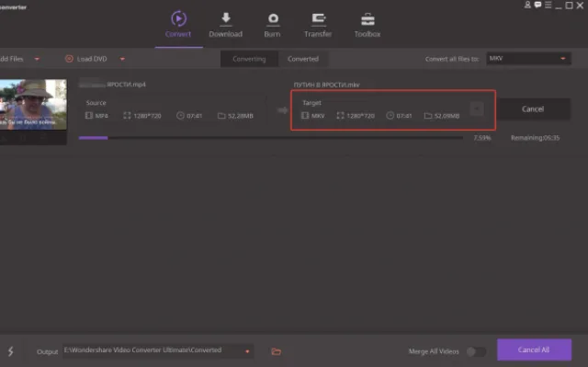Viewport: 588px width, 367px height.
Task: Click Cancel All button
Action: (534, 350)
